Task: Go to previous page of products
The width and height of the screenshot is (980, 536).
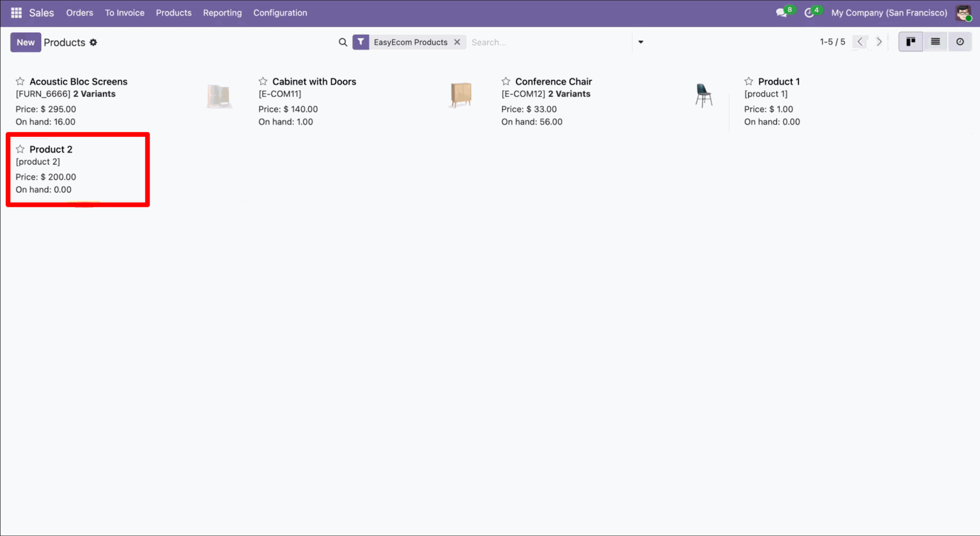Action: 860,42
